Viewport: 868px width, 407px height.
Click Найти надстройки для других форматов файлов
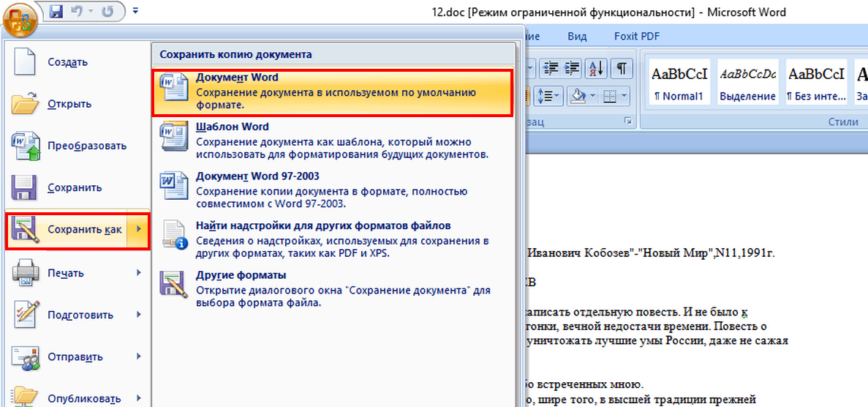point(333,239)
